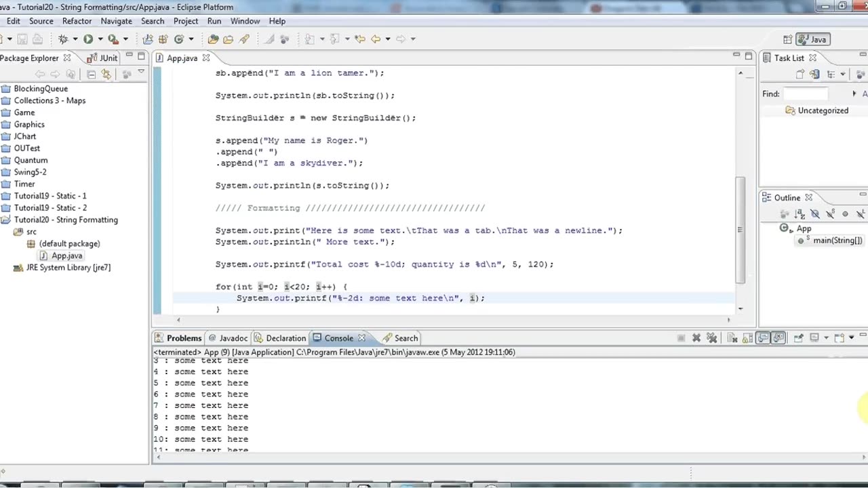Click Last Edit Location toolbar icon
Viewport: 868px width, 488px height.
(360, 39)
